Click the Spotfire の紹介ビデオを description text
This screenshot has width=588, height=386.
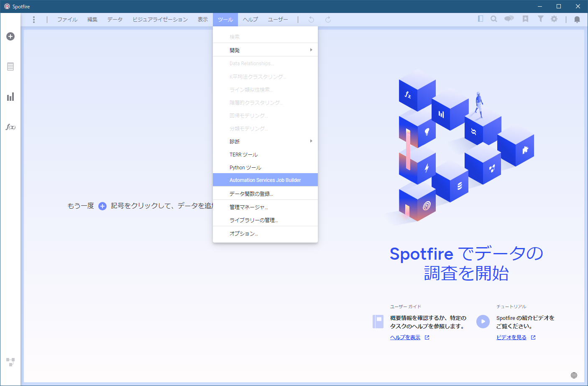pyautogui.click(x=525, y=322)
